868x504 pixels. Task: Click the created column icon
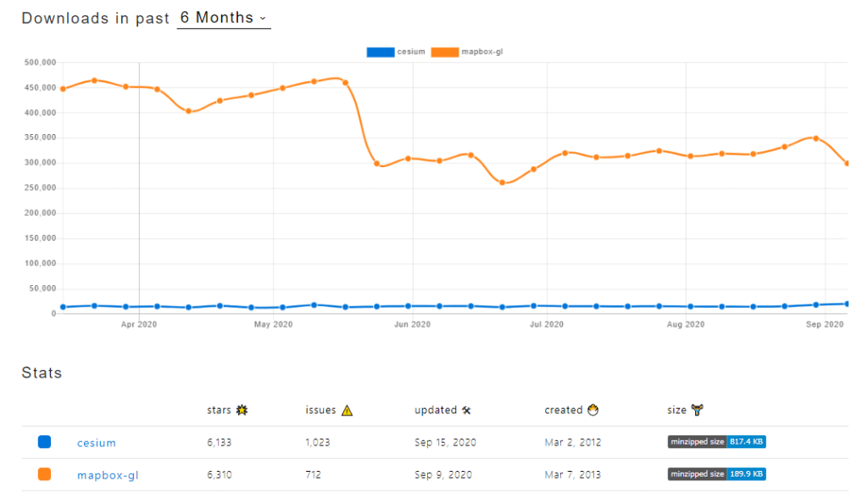pos(593,410)
